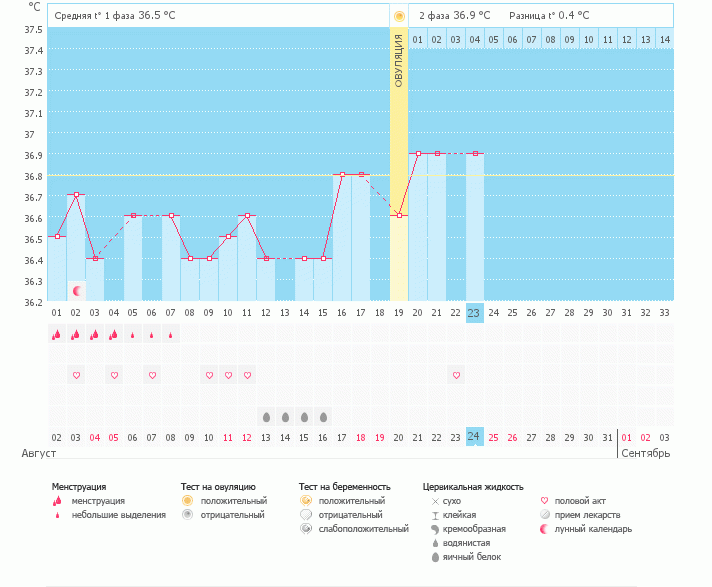Select the highlighted date 24 in August

click(474, 437)
